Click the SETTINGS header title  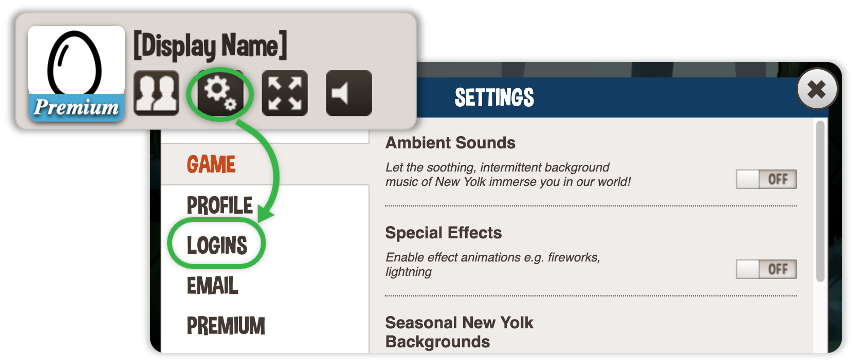pyautogui.click(x=494, y=98)
